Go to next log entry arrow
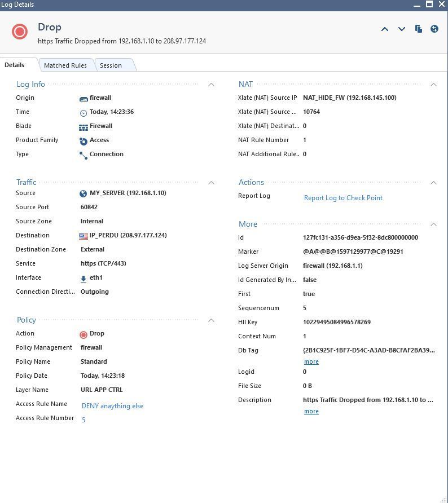The height and width of the screenshot is (503, 448). pyautogui.click(x=402, y=29)
